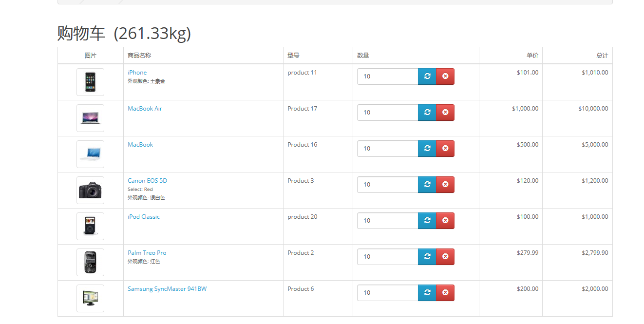Focus the MacBook Air quantity field
The height and width of the screenshot is (324, 644).
(388, 113)
